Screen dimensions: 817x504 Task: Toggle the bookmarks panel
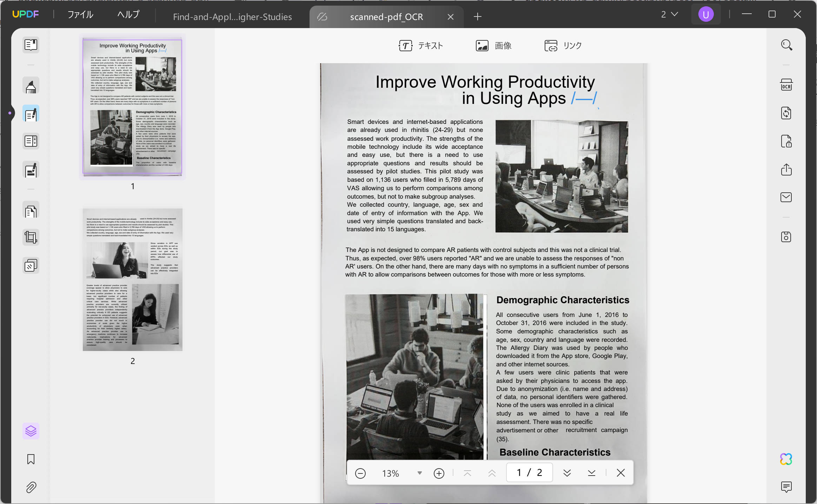[x=31, y=459]
